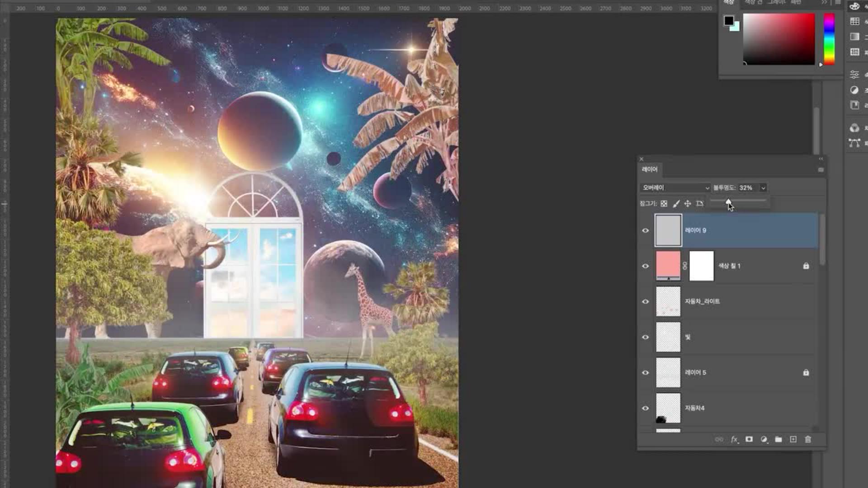The height and width of the screenshot is (488, 868).
Task: Hide the 레이어 9 layer
Action: click(x=646, y=230)
